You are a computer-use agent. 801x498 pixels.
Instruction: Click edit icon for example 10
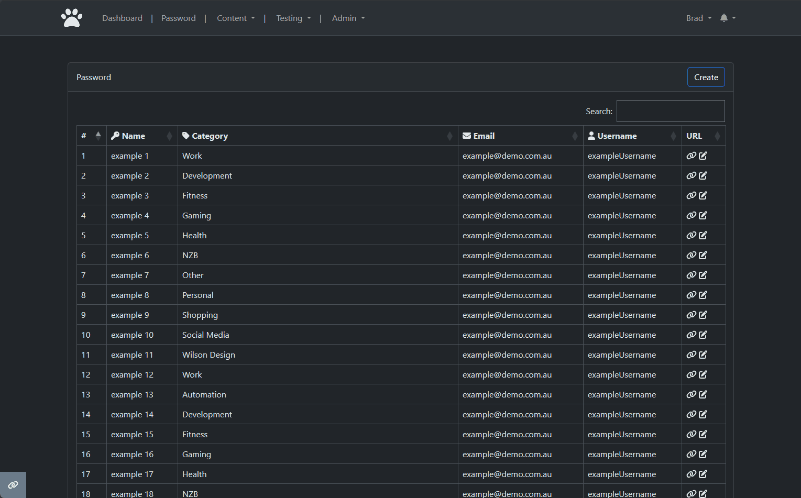point(703,335)
